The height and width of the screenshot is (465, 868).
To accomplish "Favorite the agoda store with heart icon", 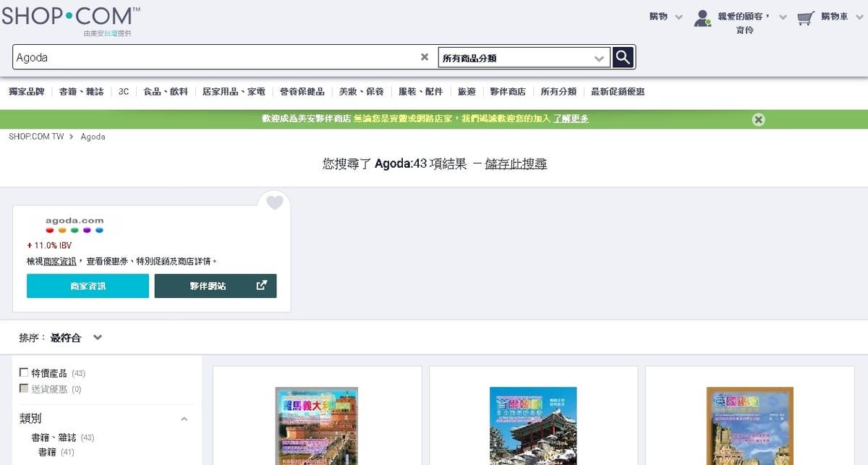I will pyautogui.click(x=275, y=202).
